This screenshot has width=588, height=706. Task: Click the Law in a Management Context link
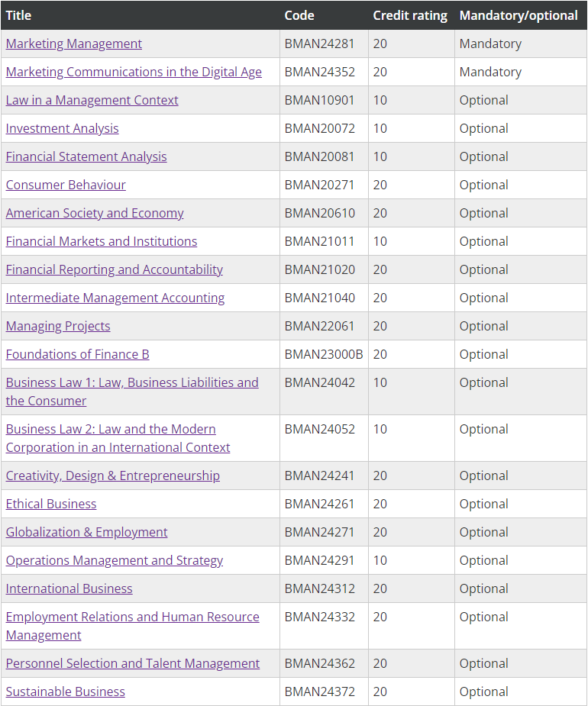pos(92,101)
